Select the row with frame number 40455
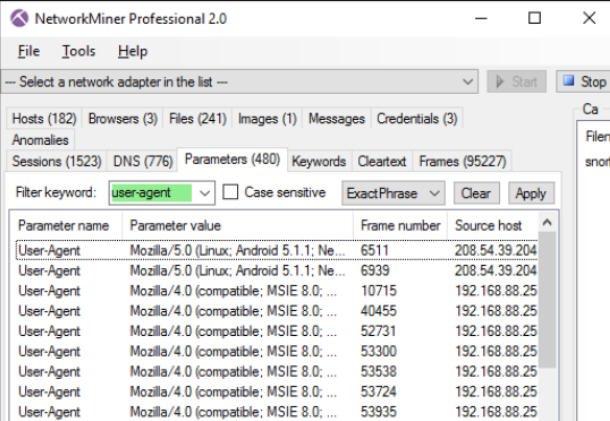This screenshot has height=421, width=610. (x=277, y=311)
